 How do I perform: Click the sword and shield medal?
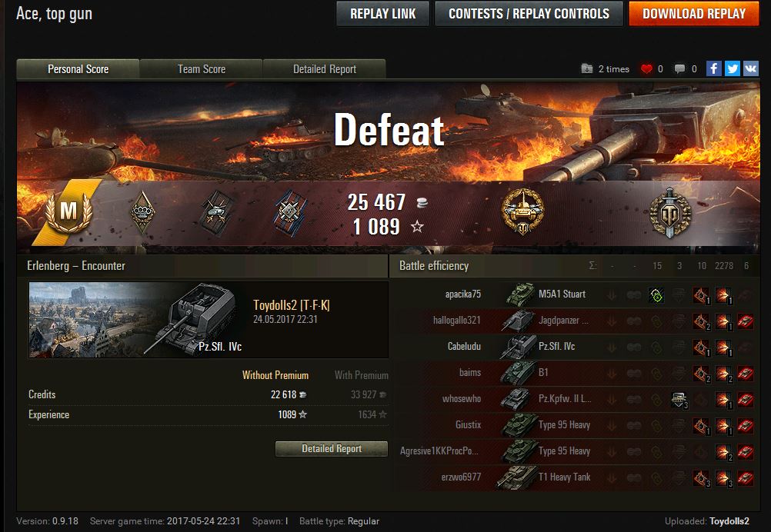pyautogui.click(x=669, y=213)
